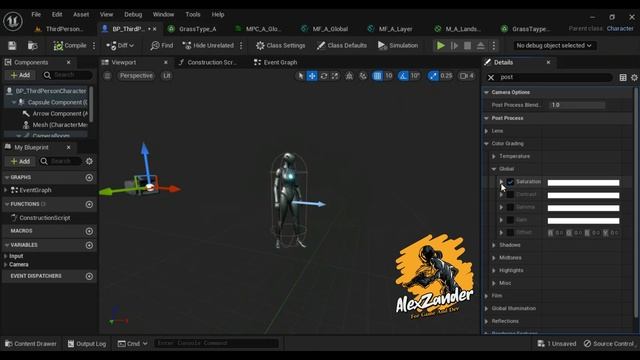Add a new function with plus icon

click(x=89, y=204)
